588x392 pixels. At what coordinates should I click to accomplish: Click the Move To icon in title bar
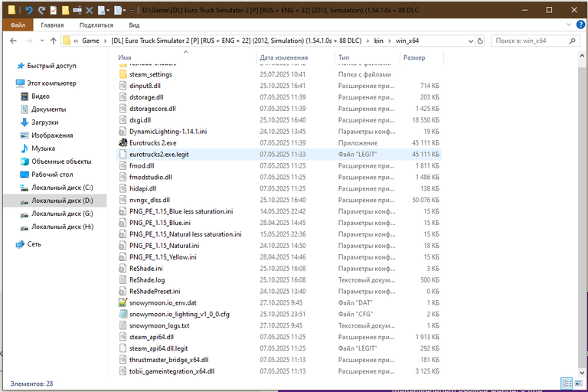click(103, 10)
